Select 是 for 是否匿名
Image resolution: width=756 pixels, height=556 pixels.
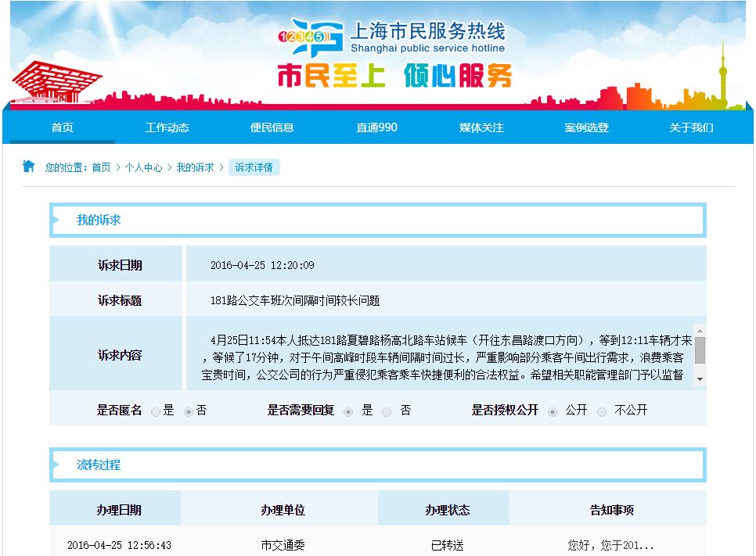coord(155,411)
